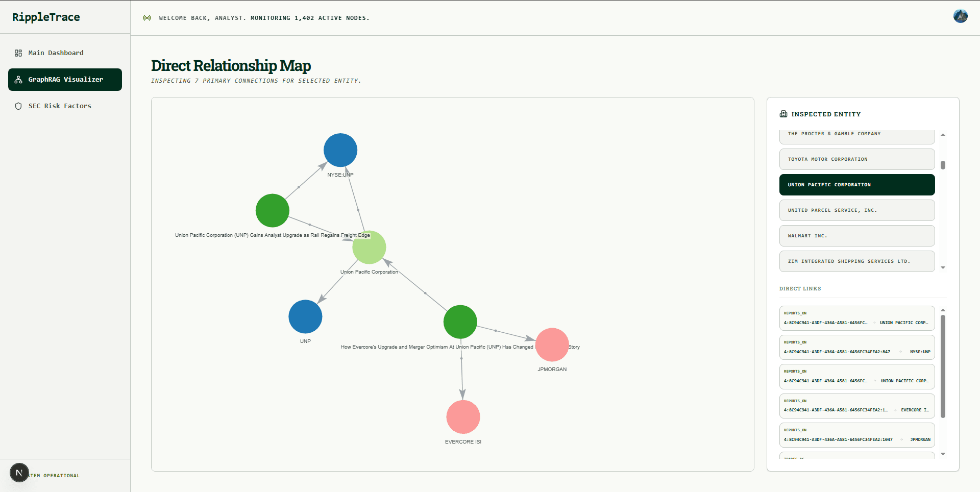Open the Main Dashboard navigation item
The height and width of the screenshot is (492, 980).
pyautogui.click(x=56, y=53)
